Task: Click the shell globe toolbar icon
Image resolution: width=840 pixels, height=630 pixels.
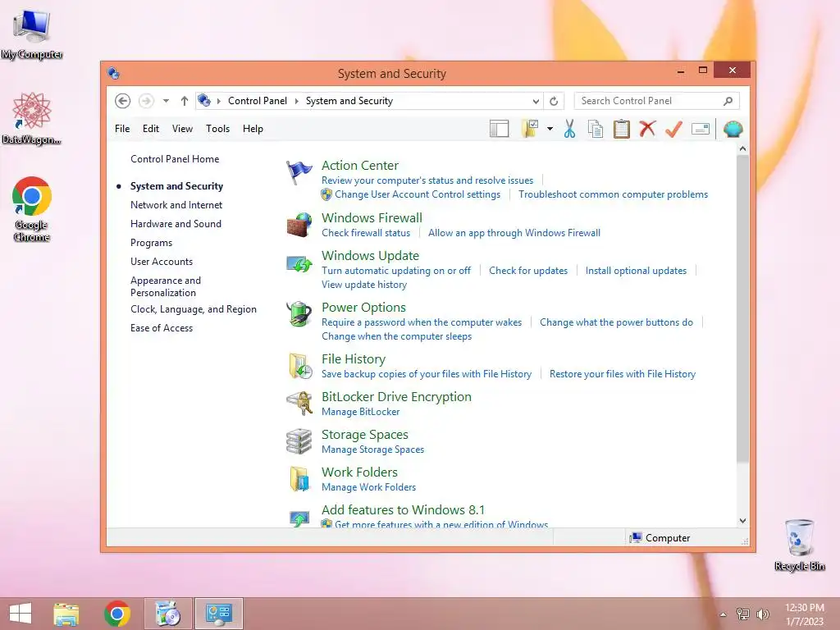Action: [733, 129]
